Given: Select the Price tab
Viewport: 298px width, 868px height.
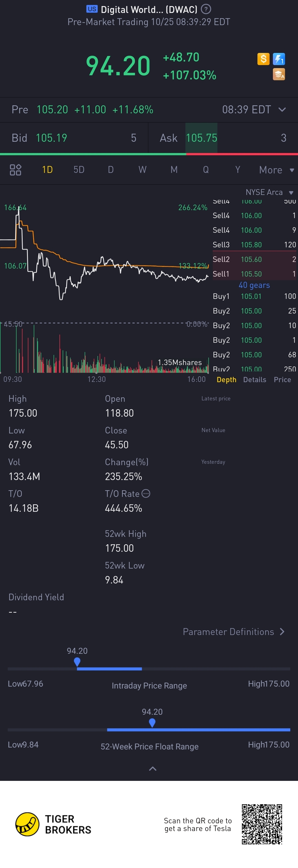Looking at the screenshot, I should point(282,380).
